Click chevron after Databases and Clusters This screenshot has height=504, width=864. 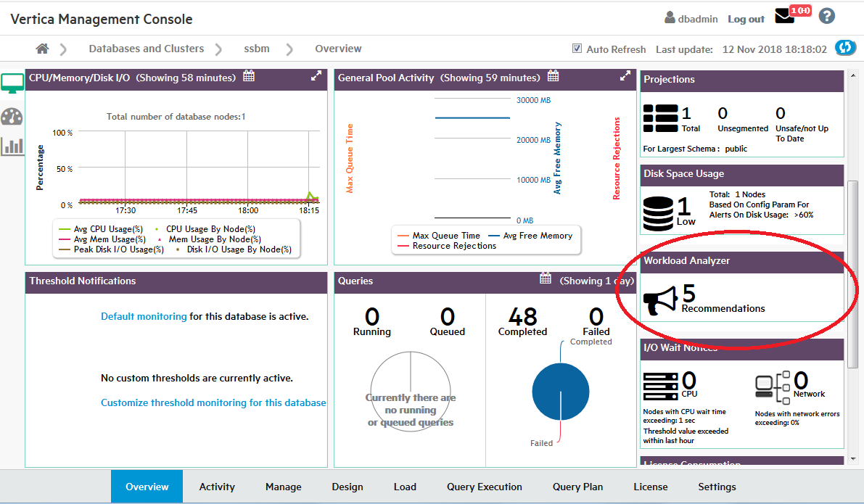pos(219,49)
